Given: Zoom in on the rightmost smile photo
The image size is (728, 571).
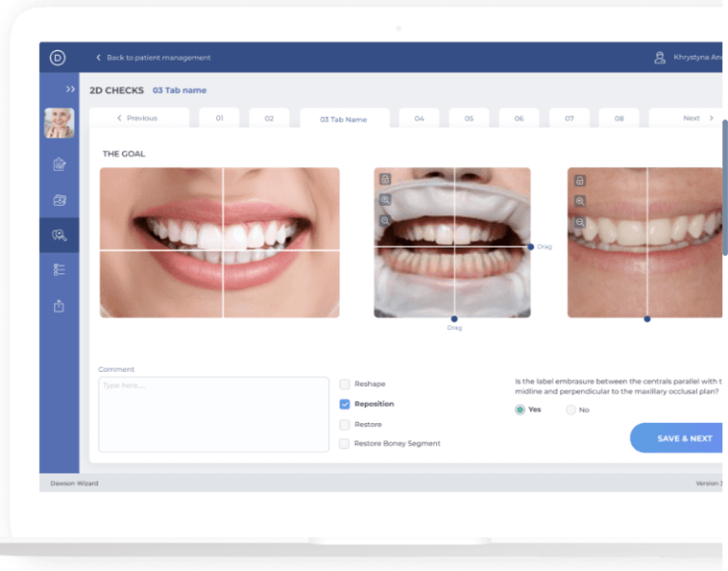Looking at the screenshot, I should coord(579,201).
